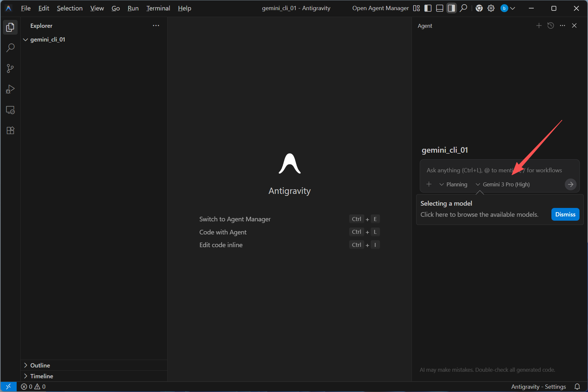The image size is (588, 392).
Task: Open Agent conversation history
Action: [x=551, y=26]
